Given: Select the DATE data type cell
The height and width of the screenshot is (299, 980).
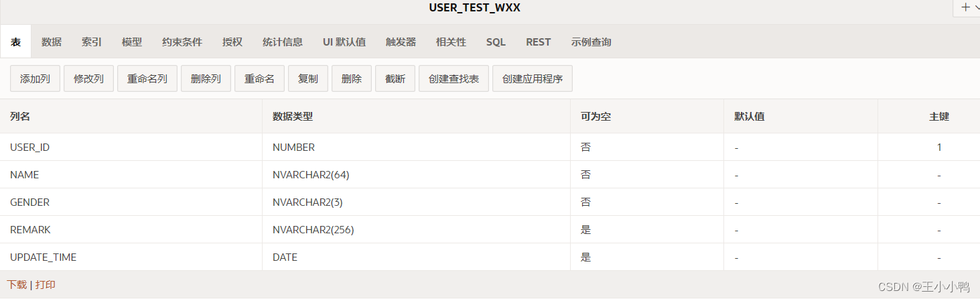Looking at the screenshot, I should (x=416, y=257).
